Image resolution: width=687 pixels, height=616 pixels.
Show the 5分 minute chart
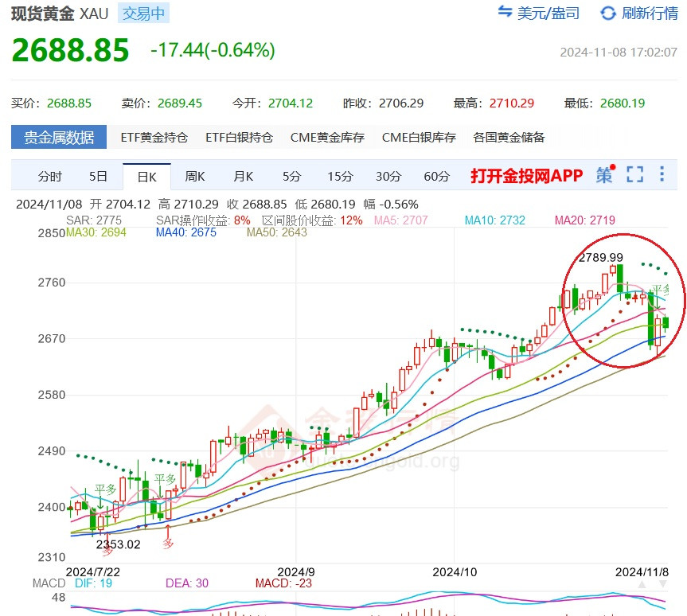tap(291, 176)
